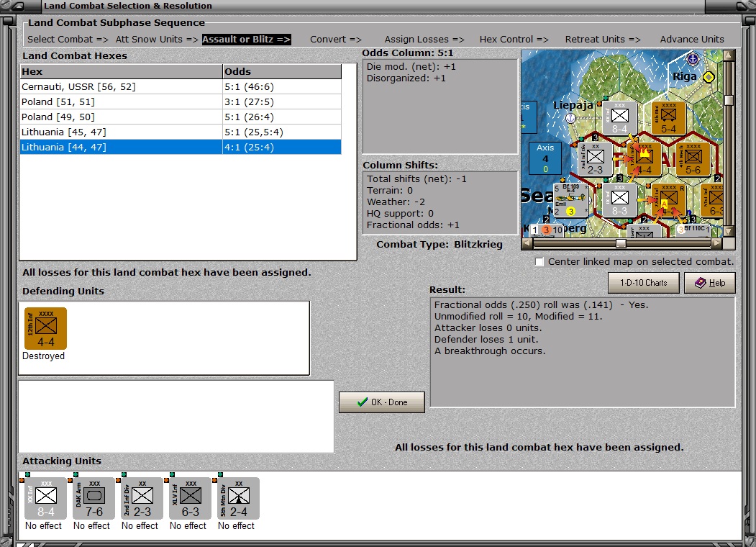
Task: Select the XLV Inf 6-3 attacking unit
Action: tap(191, 498)
